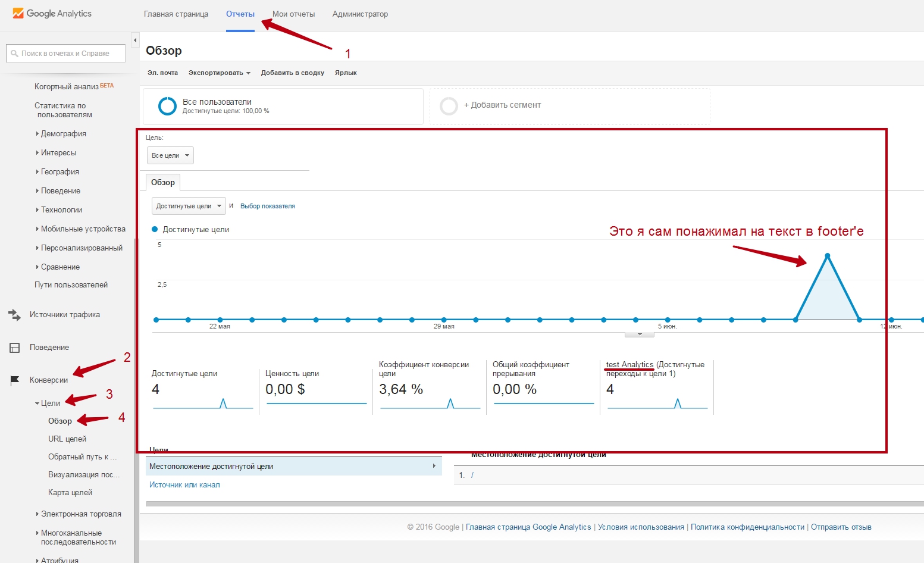This screenshot has width=924, height=563.
Task: Click the Конверсии flag icon
Action: pyautogui.click(x=15, y=380)
